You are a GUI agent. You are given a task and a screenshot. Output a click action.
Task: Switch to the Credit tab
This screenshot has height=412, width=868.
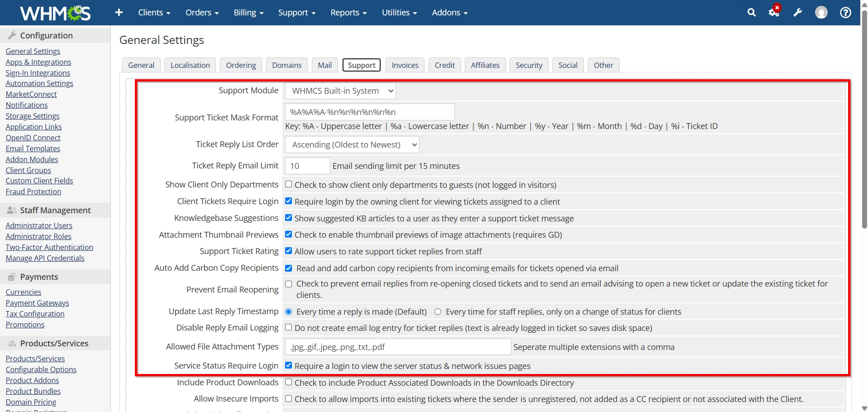(x=444, y=65)
